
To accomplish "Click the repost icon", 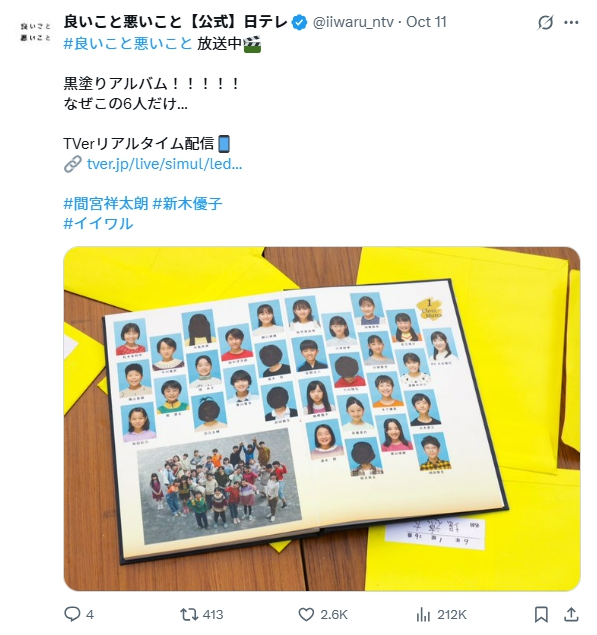I will coord(189,614).
